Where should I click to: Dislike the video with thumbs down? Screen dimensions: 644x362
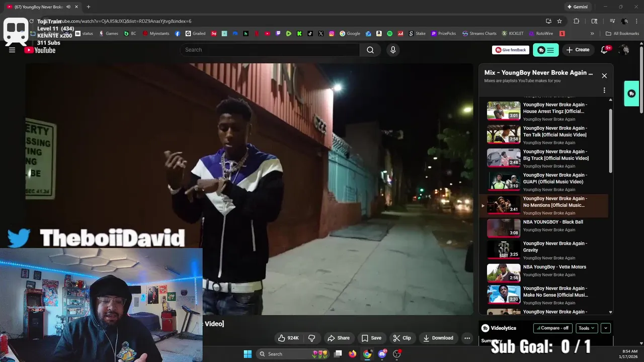click(311, 338)
